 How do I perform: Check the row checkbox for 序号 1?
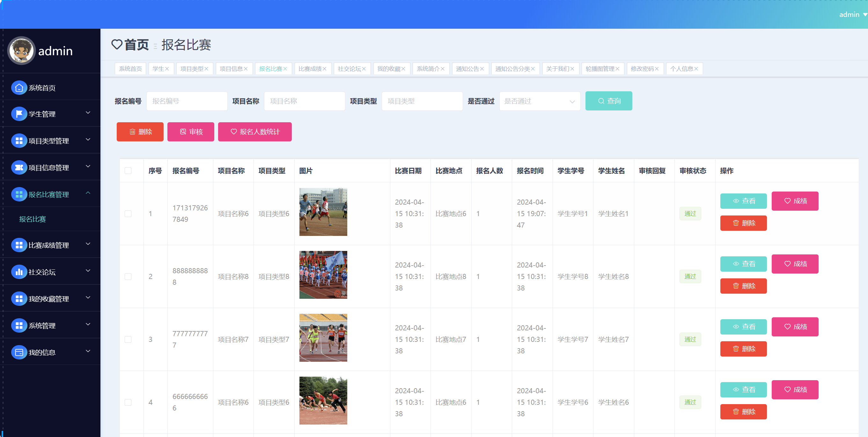128,214
